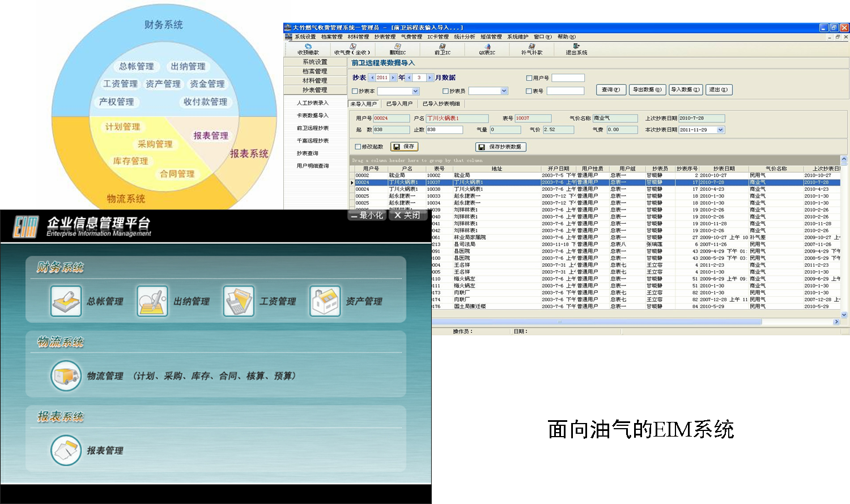Enable the 用户号 filter checkbox
The height and width of the screenshot is (504, 850).
(529, 78)
